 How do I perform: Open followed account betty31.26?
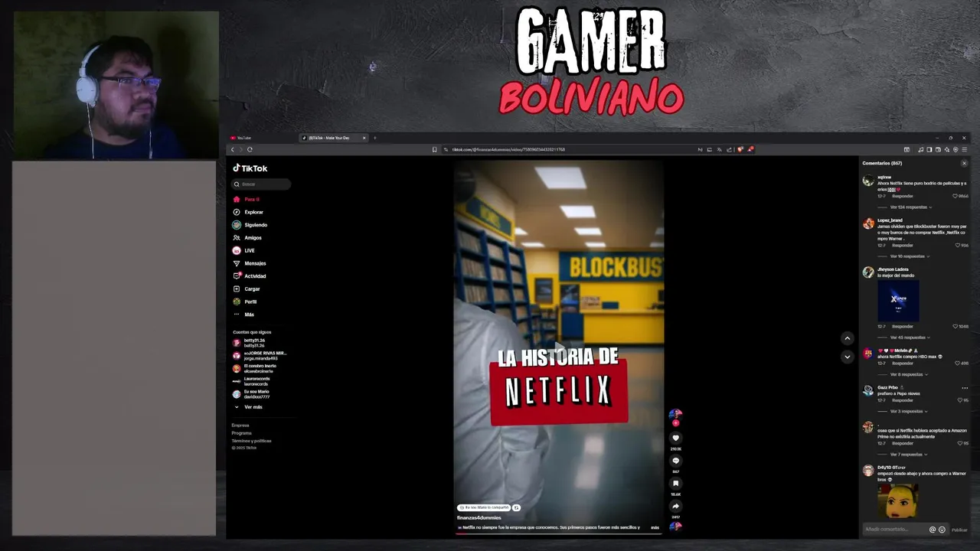pyautogui.click(x=250, y=343)
